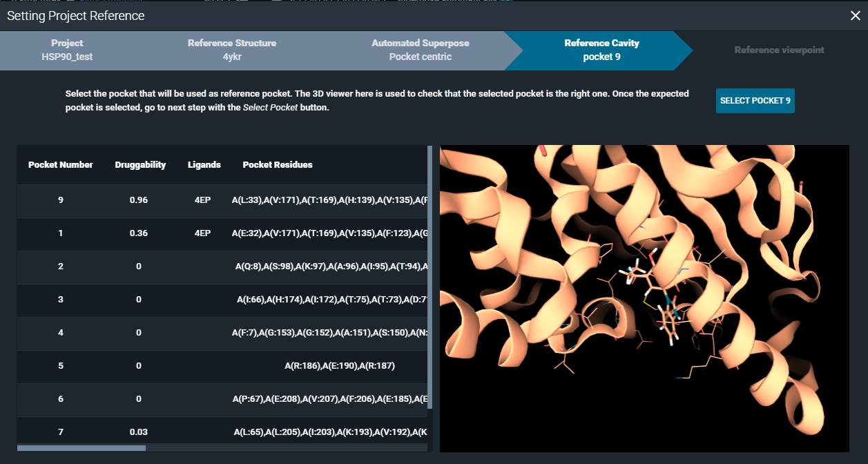Click druggability value 0.03
This screenshot has height=464, width=868.
pos(139,432)
